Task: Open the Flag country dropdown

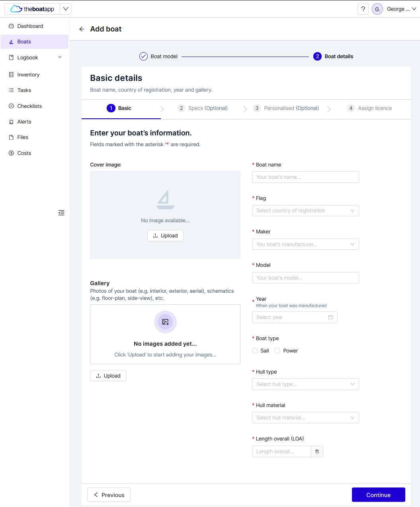Action: [x=305, y=211]
